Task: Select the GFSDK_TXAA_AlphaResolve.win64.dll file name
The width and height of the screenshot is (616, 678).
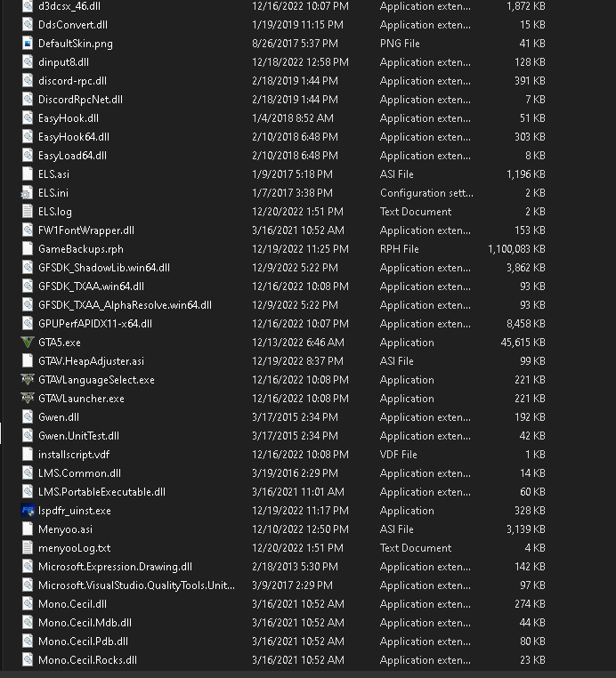Action: point(125,305)
